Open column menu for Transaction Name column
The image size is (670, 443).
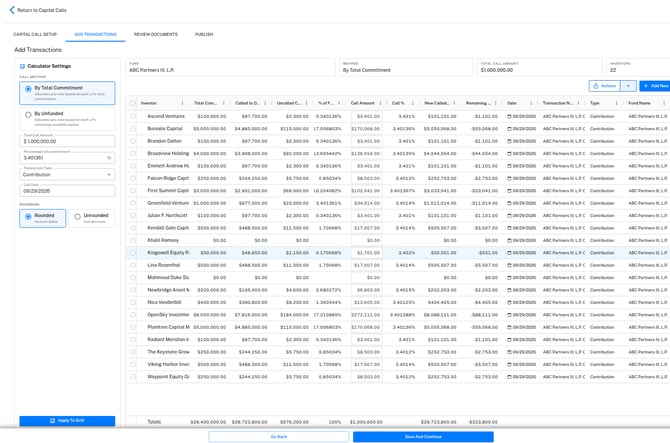click(578, 103)
